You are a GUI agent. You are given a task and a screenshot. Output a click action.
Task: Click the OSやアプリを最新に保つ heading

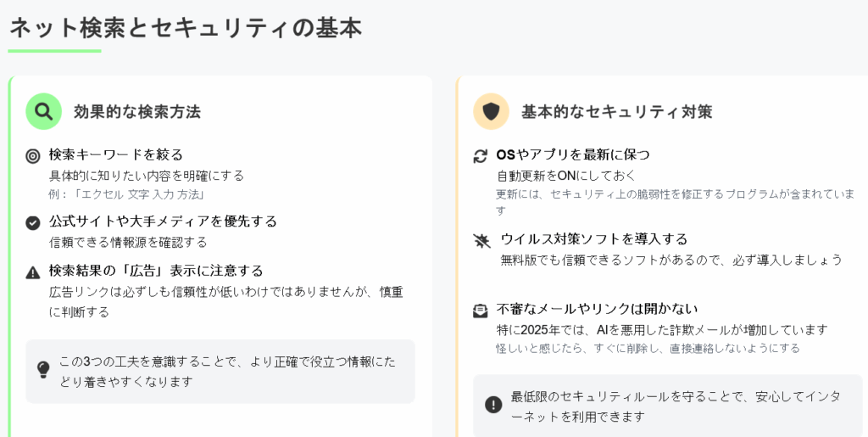[x=573, y=154]
